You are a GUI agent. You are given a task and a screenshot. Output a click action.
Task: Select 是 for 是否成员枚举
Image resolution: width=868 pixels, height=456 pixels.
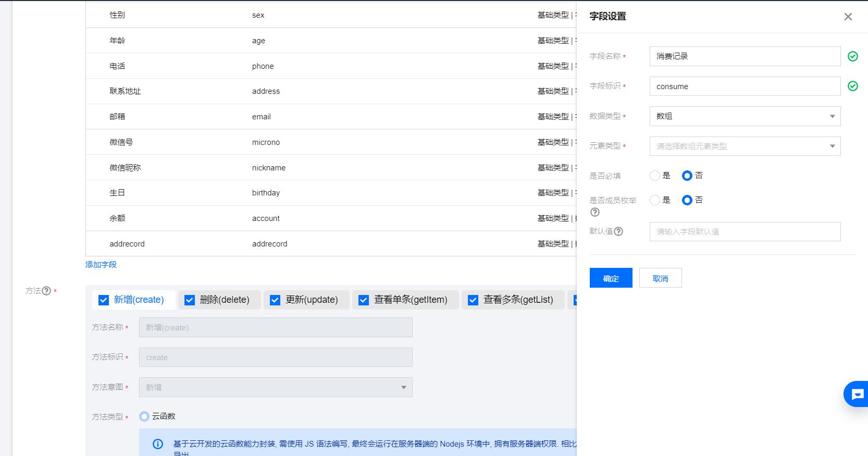(x=655, y=200)
